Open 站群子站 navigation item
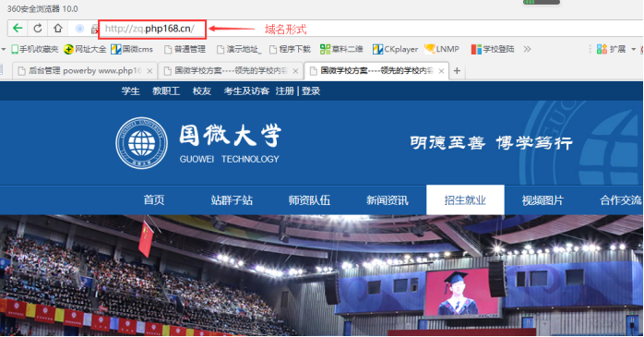Viewport: 644px width, 337px height. 232,200
